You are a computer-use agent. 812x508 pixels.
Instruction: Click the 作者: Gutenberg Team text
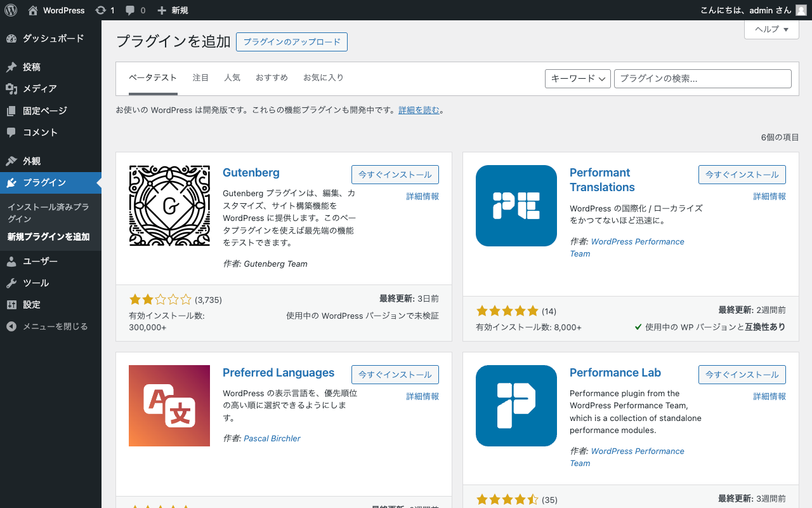tap(265, 264)
